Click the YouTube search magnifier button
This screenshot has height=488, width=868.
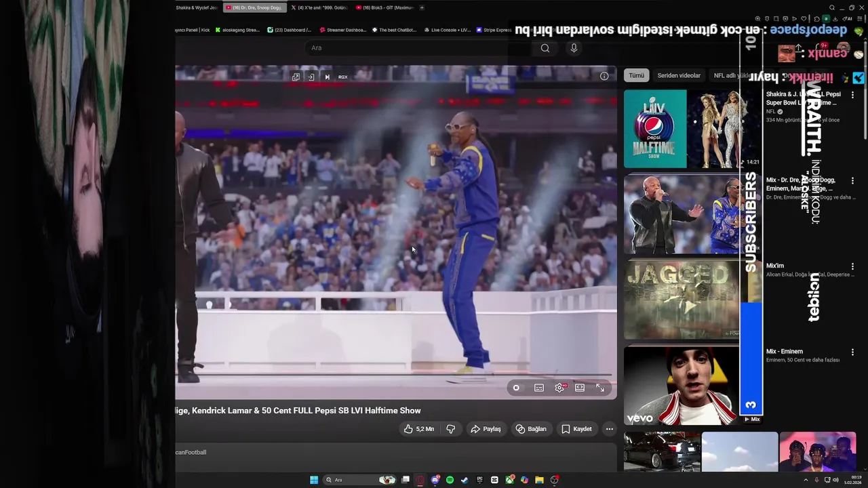(545, 48)
